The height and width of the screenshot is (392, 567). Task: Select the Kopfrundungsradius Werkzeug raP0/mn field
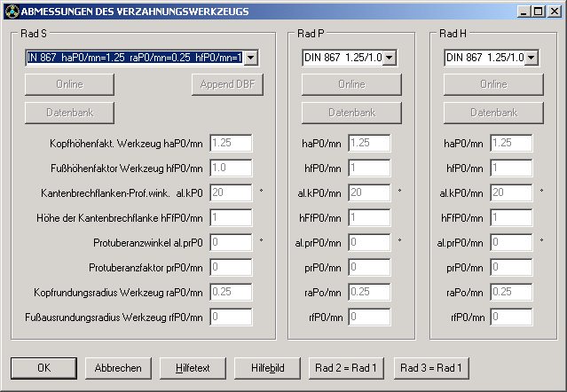[x=231, y=292]
